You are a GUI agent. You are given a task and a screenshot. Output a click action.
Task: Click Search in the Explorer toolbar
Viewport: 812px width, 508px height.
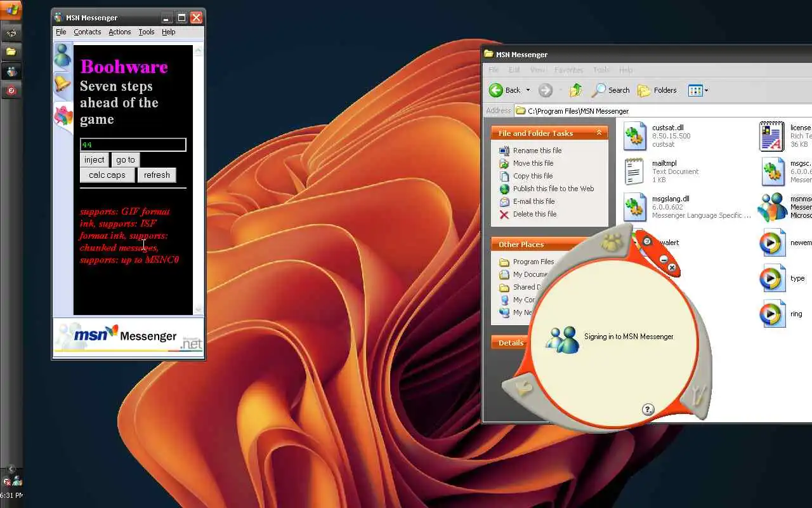pyautogui.click(x=611, y=90)
